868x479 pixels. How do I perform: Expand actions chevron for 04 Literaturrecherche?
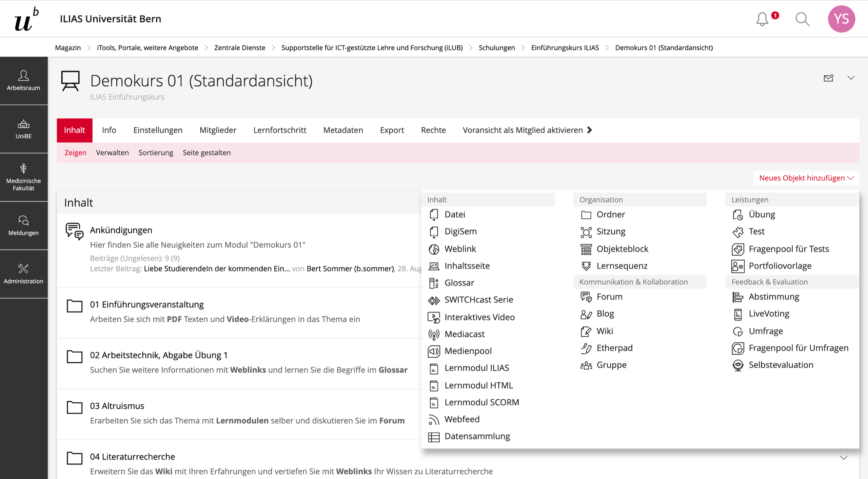(x=844, y=458)
